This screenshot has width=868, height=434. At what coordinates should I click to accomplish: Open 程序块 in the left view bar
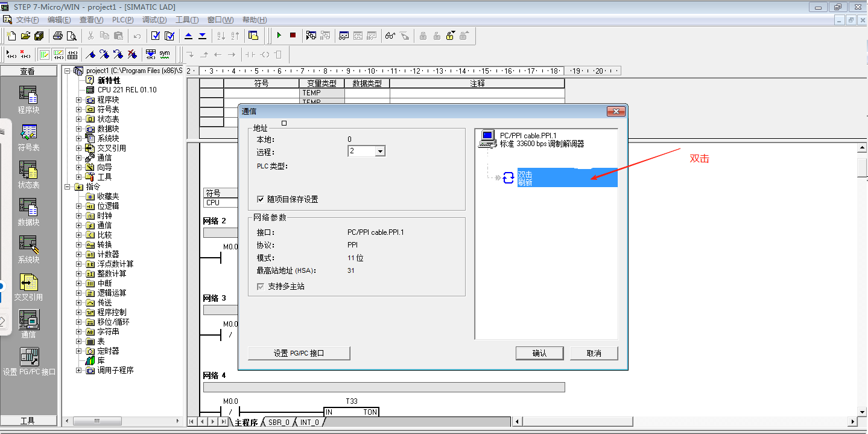(x=28, y=100)
